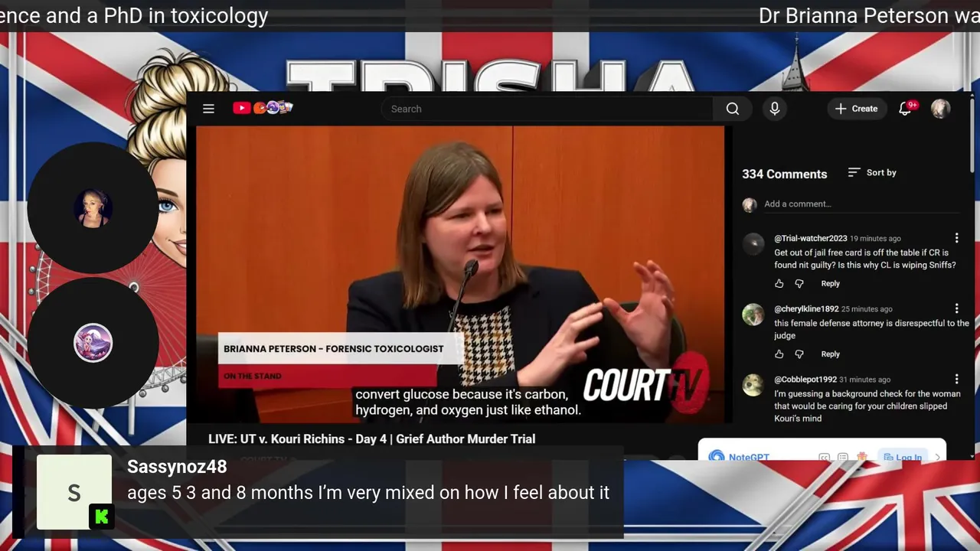Click the top circular streamer webcam avatar
980x551 pixels.
[x=93, y=208]
